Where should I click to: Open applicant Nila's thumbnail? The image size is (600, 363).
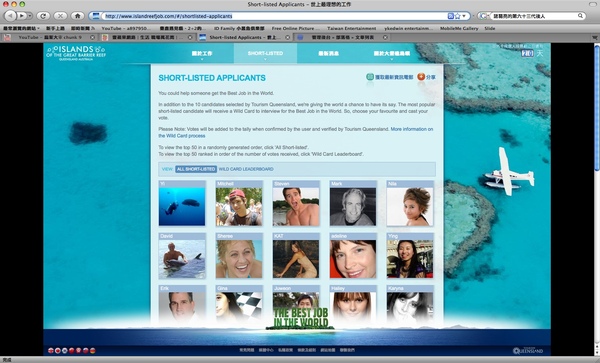pos(410,207)
